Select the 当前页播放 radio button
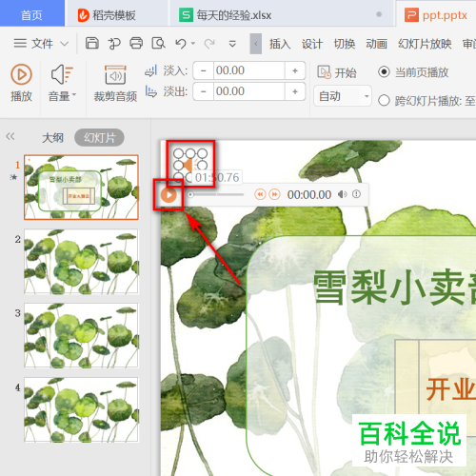Screen dimensions: 476x476 tap(384, 71)
